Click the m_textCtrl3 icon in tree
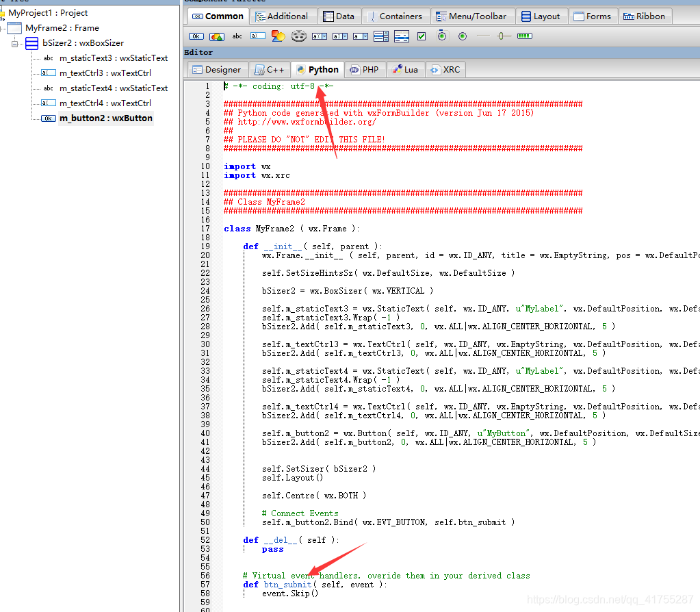 (48, 73)
